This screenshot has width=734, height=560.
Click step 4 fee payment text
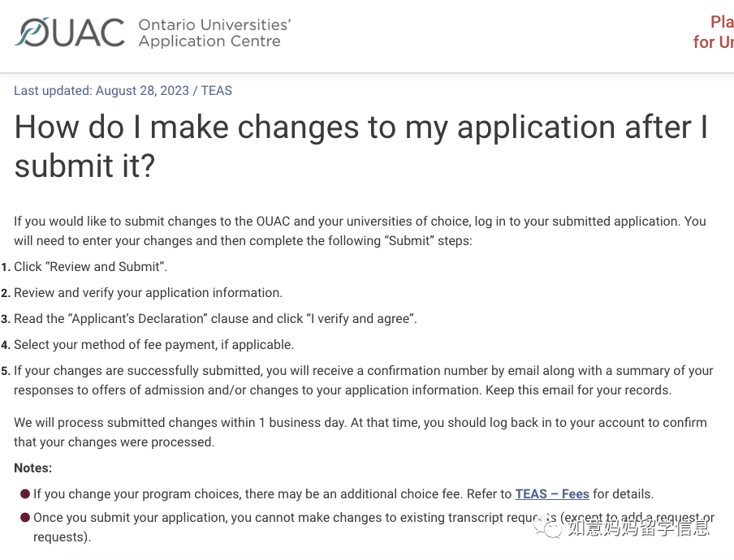pos(153,345)
